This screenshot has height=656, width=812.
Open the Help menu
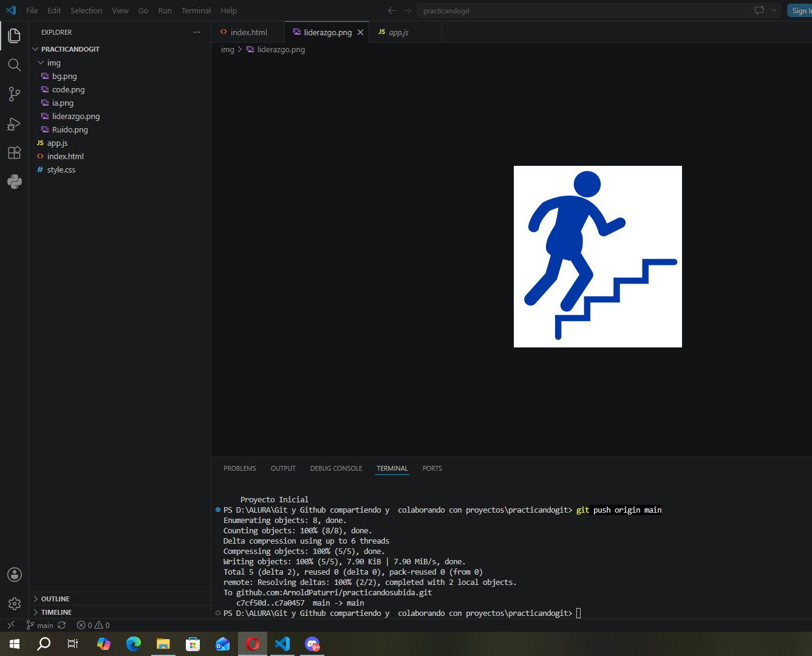tap(229, 10)
